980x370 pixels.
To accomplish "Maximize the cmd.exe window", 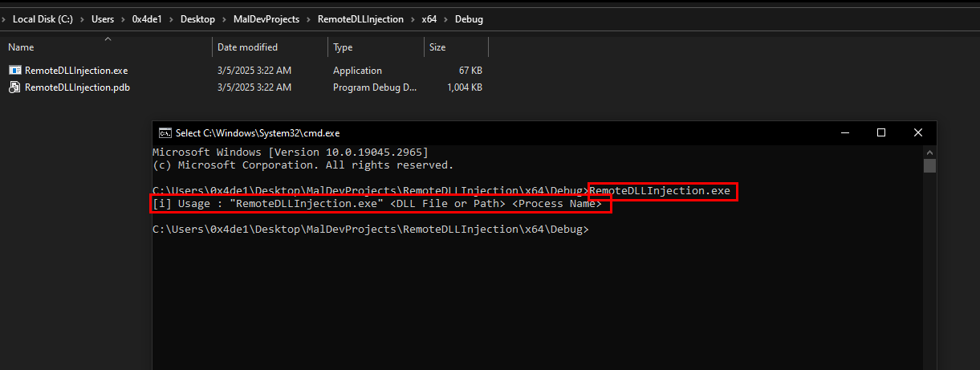I will (x=880, y=132).
